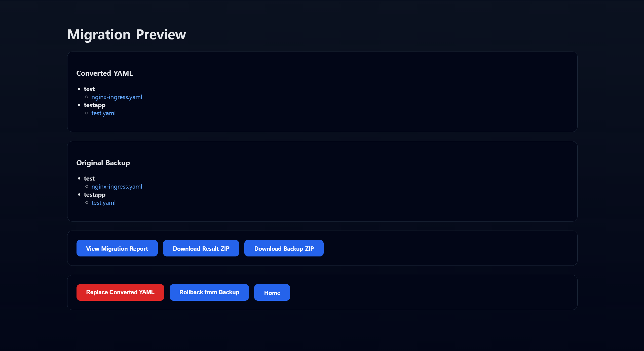This screenshot has height=351, width=644.
Task: Click the Converted YAML section title
Action: [104, 73]
